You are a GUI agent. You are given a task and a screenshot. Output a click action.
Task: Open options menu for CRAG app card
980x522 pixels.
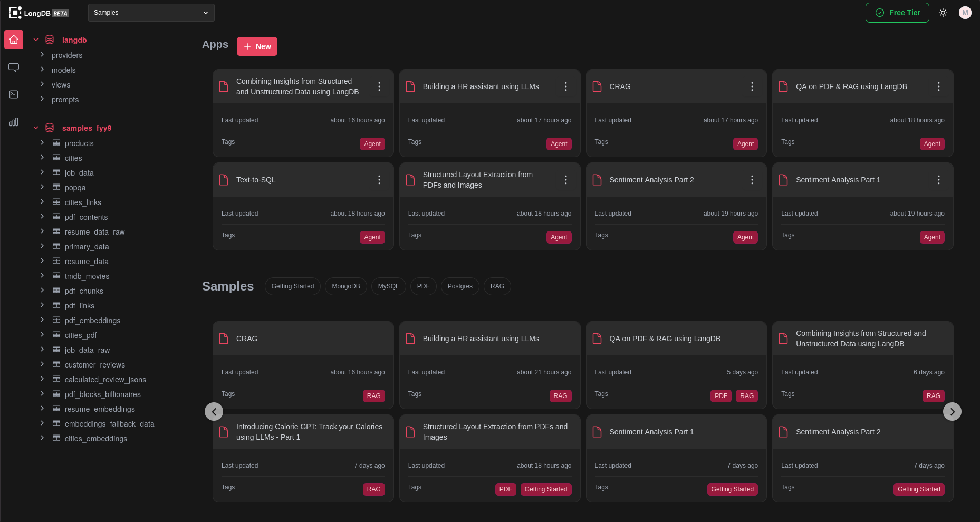point(752,86)
